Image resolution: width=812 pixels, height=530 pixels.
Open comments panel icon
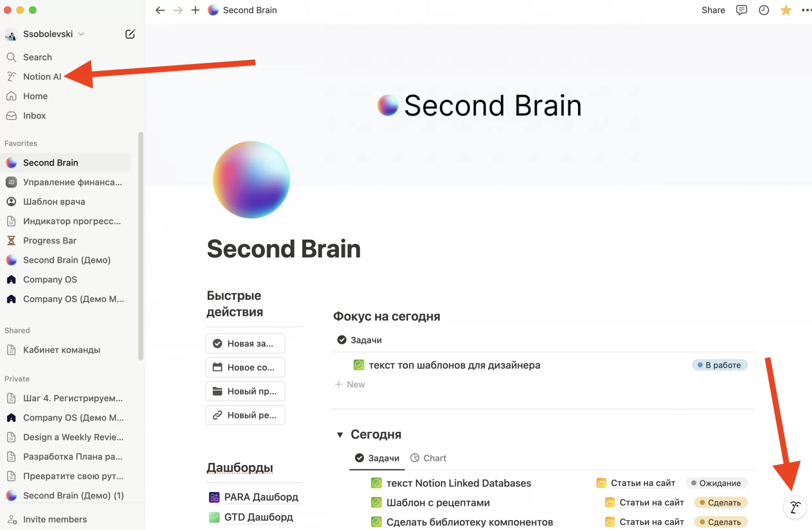742,10
